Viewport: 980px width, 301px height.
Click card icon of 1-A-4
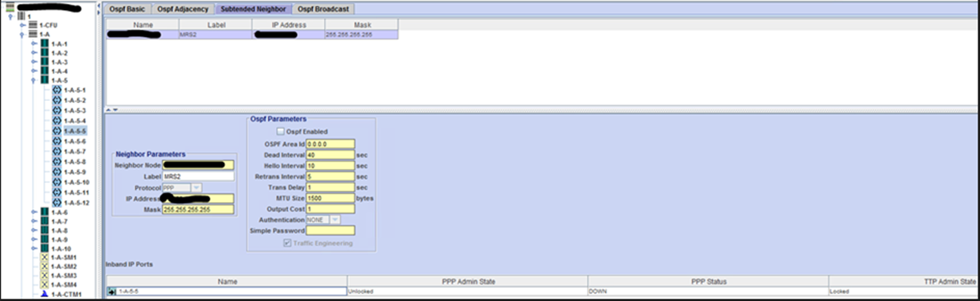point(45,71)
